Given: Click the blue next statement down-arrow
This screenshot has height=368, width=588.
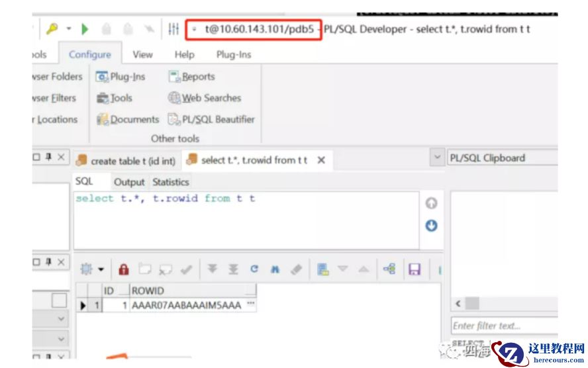Looking at the screenshot, I should coord(431,226).
